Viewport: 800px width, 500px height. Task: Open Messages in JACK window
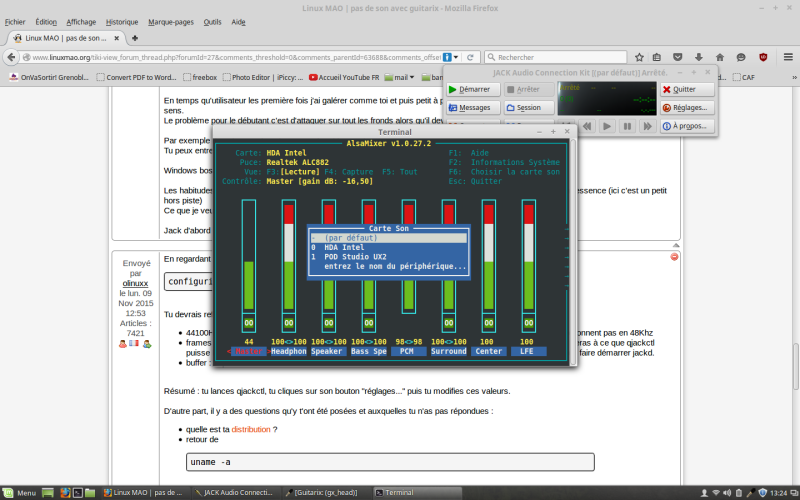(x=473, y=108)
